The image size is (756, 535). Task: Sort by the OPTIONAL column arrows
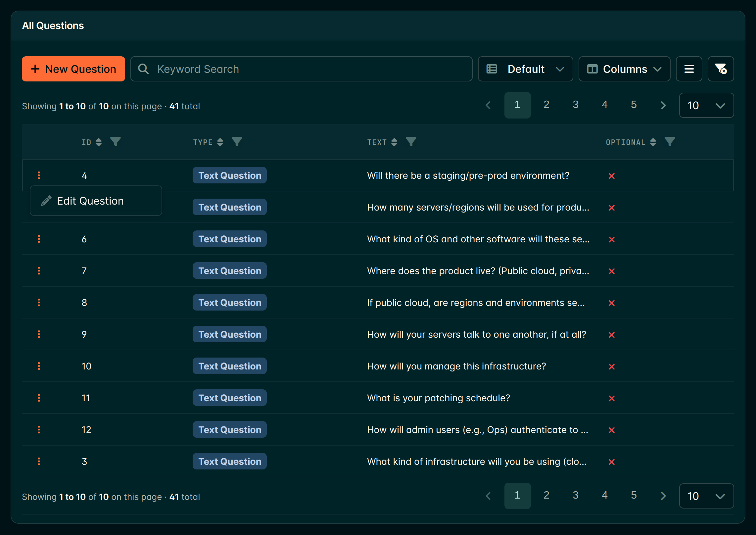click(653, 142)
